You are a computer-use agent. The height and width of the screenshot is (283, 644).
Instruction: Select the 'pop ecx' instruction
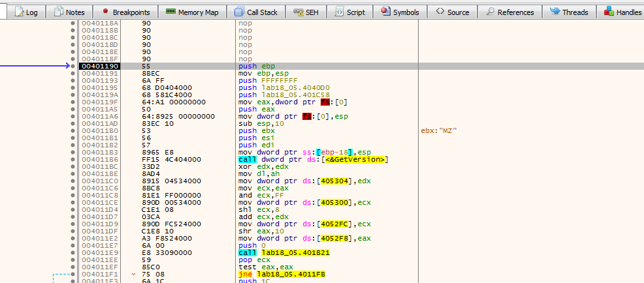click(x=253, y=260)
